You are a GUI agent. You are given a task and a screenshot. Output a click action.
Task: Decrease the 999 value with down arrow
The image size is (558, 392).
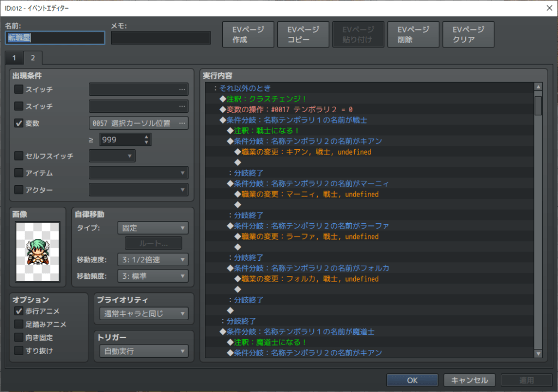tap(146, 142)
